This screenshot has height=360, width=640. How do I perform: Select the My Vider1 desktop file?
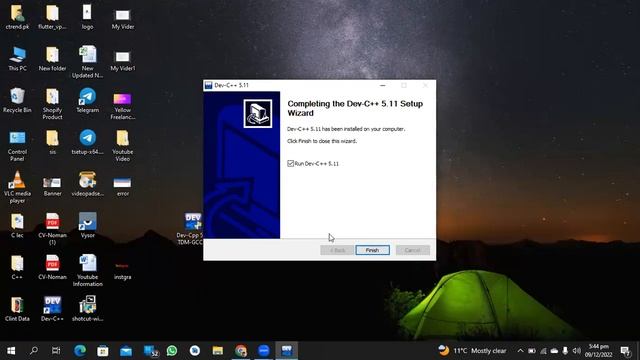(122, 60)
